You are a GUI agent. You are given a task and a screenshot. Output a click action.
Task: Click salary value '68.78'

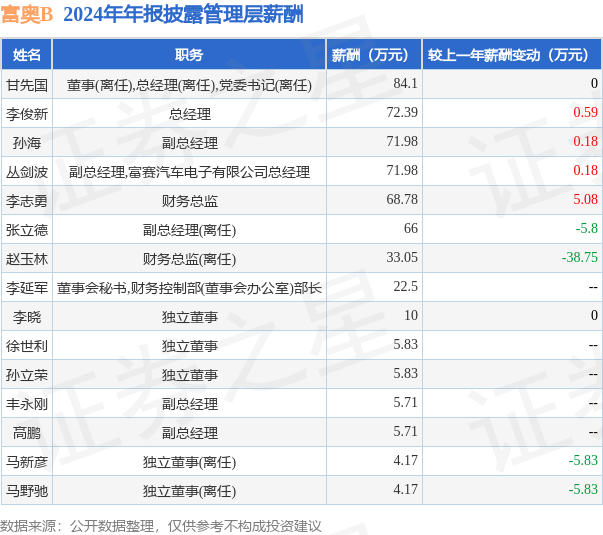[x=402, y=199]
